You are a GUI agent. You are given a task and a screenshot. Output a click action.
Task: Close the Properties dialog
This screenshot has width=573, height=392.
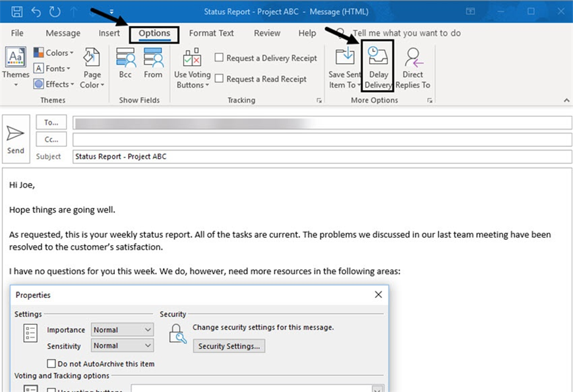pyautogui.click(x=378, y=294)
